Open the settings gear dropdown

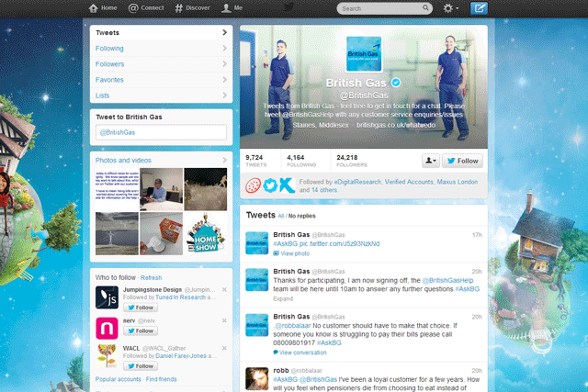[x=450, y=8]
